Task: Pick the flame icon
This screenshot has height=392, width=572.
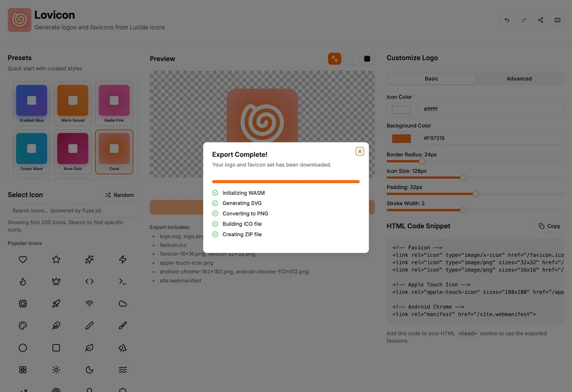Action: pos(23,281)
